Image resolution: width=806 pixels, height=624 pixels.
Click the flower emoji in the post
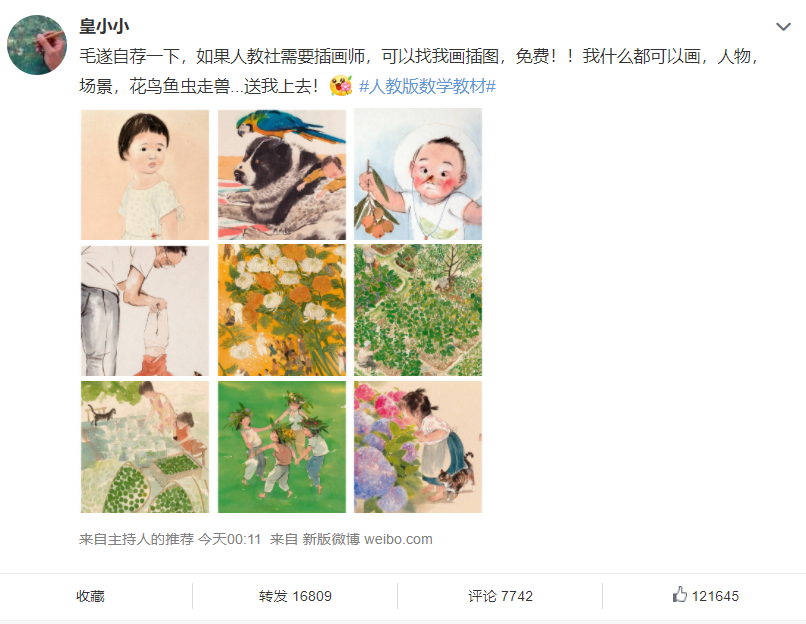(341, 85)
